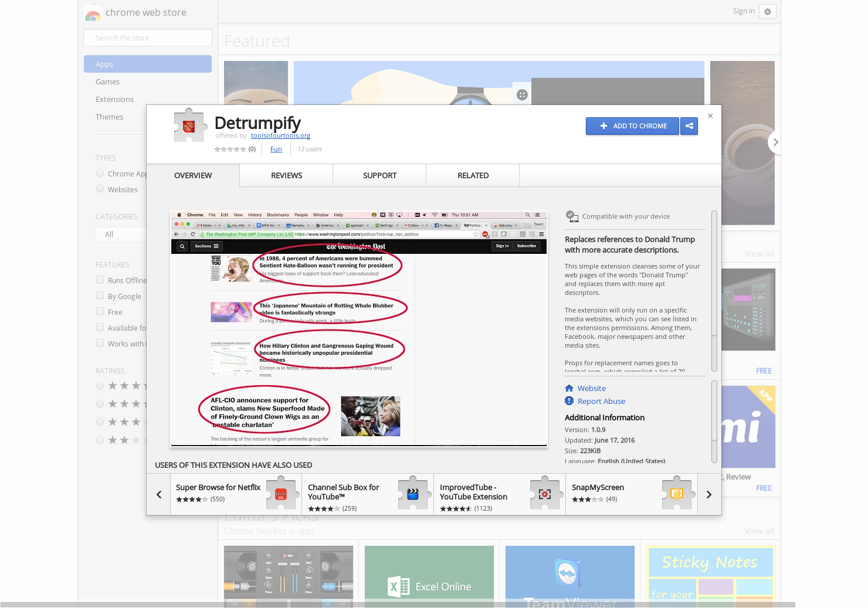Open ImprovedTube - YouTube Extension title
The image size is (868, 608).
click(473, 492)
